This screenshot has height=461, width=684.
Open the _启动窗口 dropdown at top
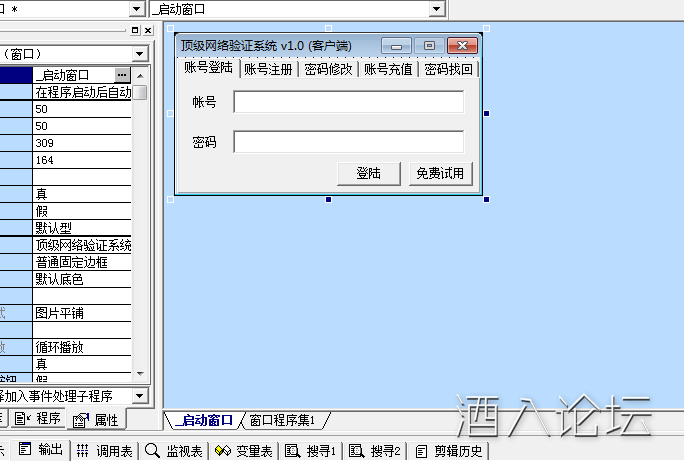click(436, 9)
